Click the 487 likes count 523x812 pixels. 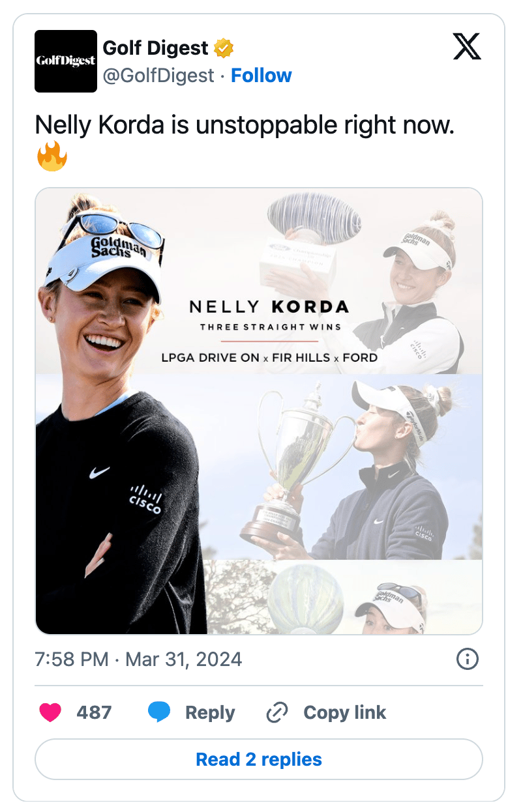[x=94, y=712]
